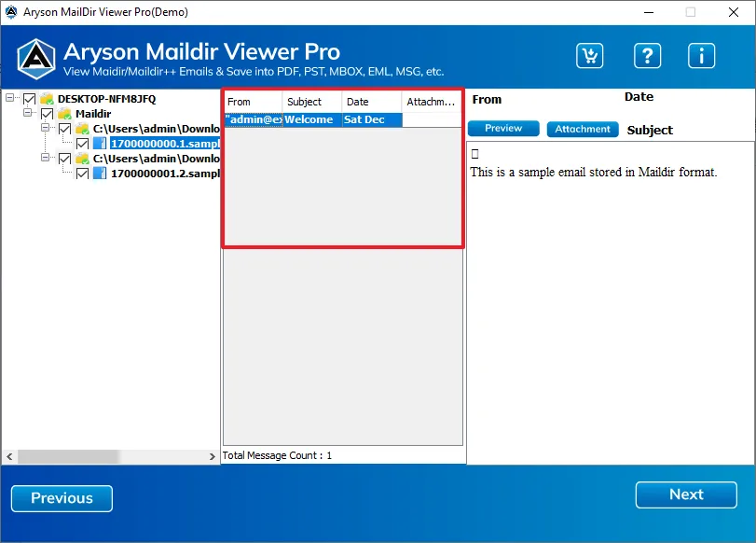Click tree scrollbar right arrow
Screen dimensions: 756x543
pyautogui.click(x=213, y=456)
